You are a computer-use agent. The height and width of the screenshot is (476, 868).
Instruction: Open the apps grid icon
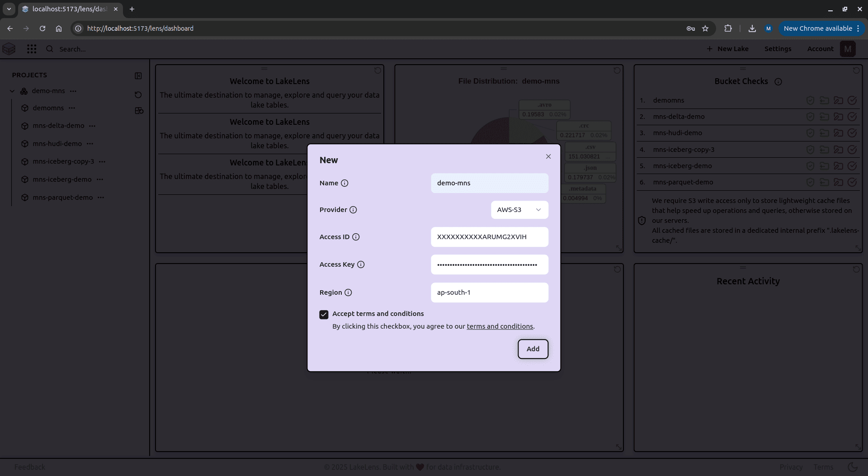click(x=32, y=49)
